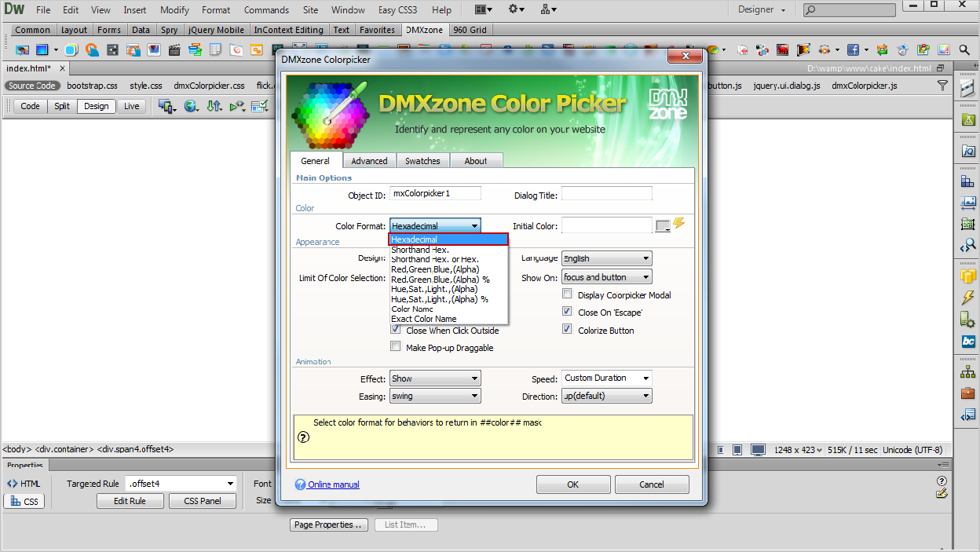The width and height of the screenshot is (980, 552).
Task: Open the Initial Color swatch picker
Action: pos(664,226)
